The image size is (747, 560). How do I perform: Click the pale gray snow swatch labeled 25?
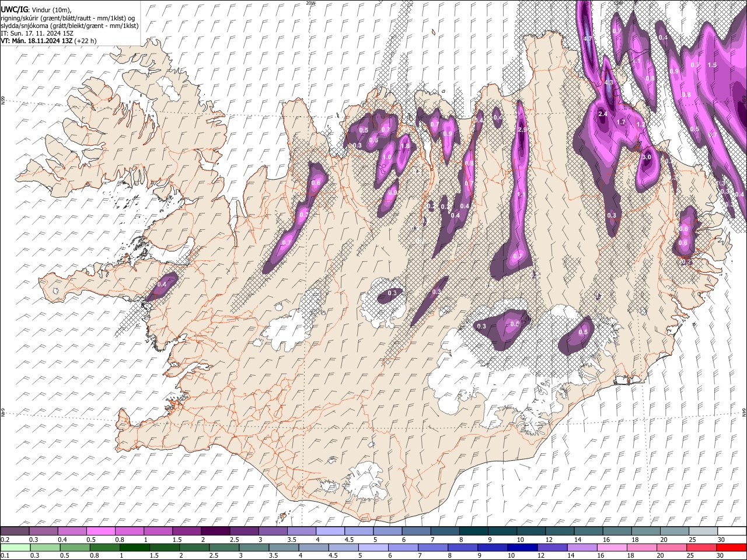point(703,531)
